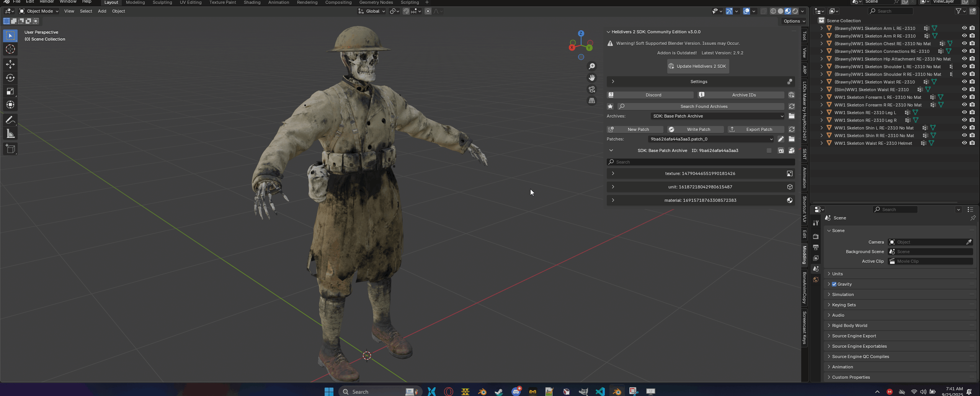The image size is (980, 396).
Task: Select the Move tool in the viewport toolbar
Action: pyautogui.click(x=10, y=64)
